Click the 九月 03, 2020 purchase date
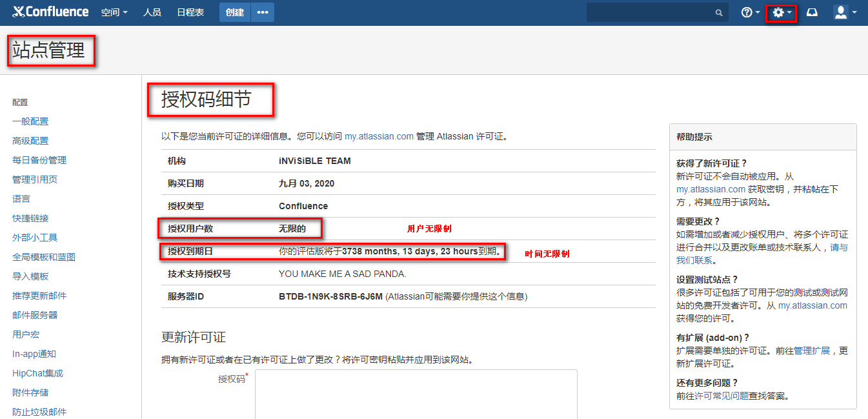Viewport: 868px width, 419px height. pyautogui.click(x=307, y=183)
